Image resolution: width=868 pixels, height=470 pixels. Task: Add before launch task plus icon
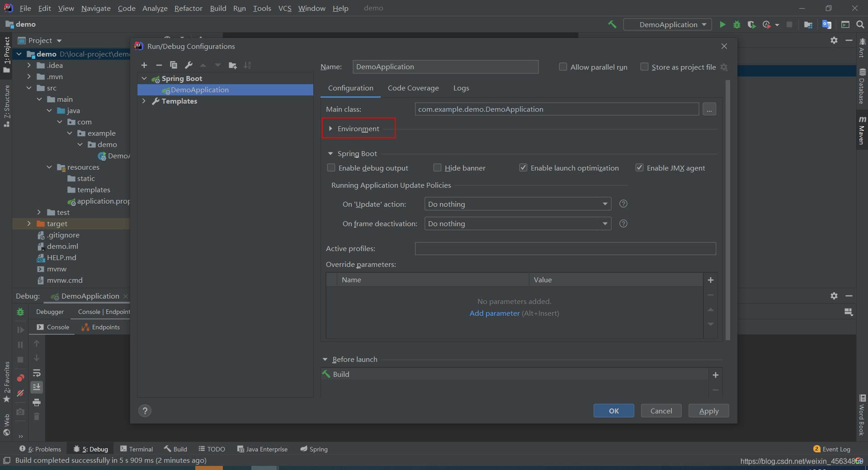pyautogui.click(x=716, y=375)
